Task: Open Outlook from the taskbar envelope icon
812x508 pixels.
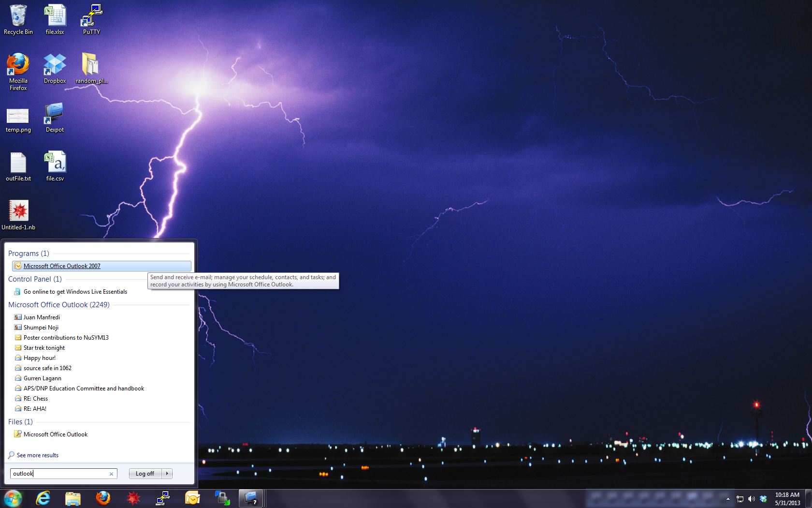Action: (192, 498)
